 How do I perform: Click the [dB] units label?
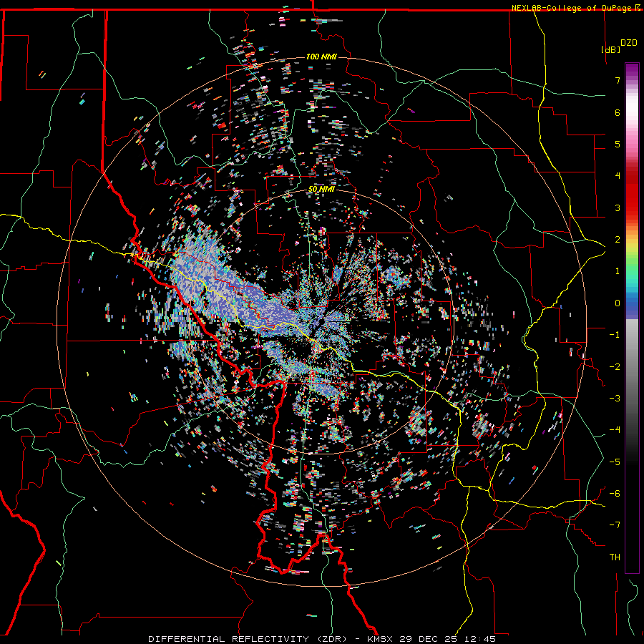point(610,49)
